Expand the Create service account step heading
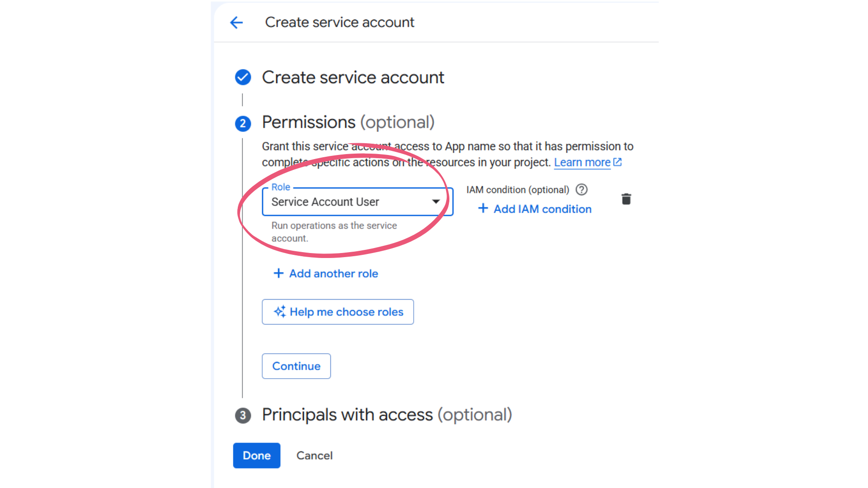868x488 pixels. pos(353,77)
